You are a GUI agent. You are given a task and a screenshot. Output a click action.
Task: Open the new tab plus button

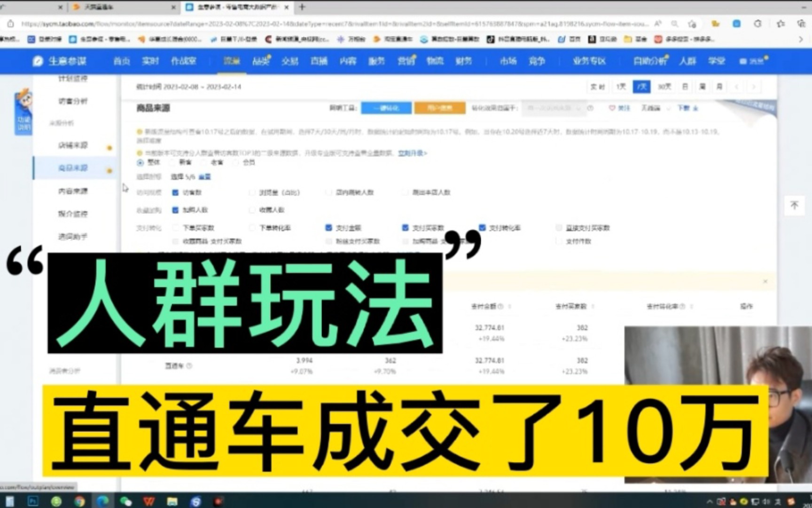[x=302, y=7]
